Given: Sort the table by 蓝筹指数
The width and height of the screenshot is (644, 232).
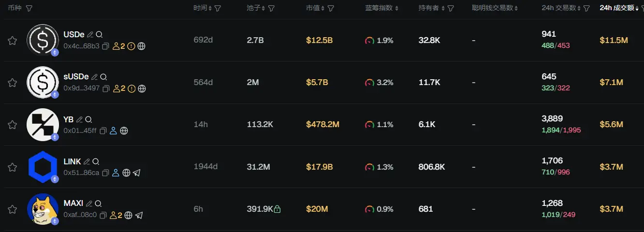Looking at the screenshot, I should (x=382, y=8).
